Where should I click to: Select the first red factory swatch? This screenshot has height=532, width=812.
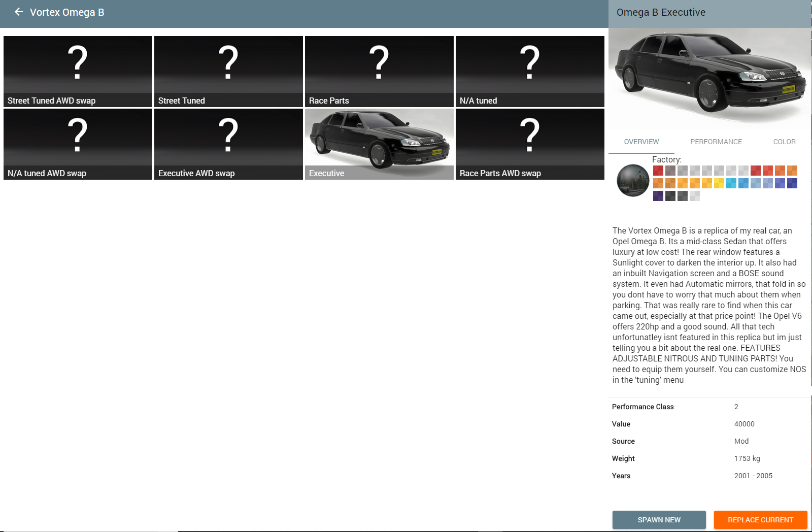coord(658,171)
